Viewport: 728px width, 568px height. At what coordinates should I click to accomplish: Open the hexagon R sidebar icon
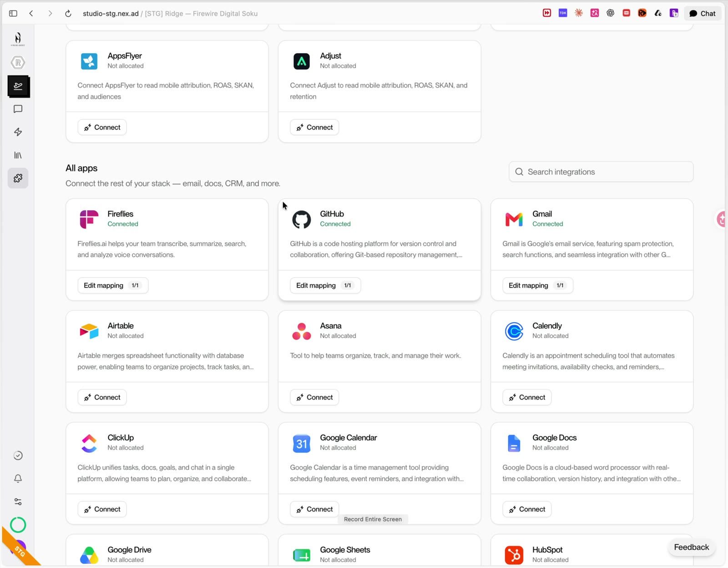(18, 62)
